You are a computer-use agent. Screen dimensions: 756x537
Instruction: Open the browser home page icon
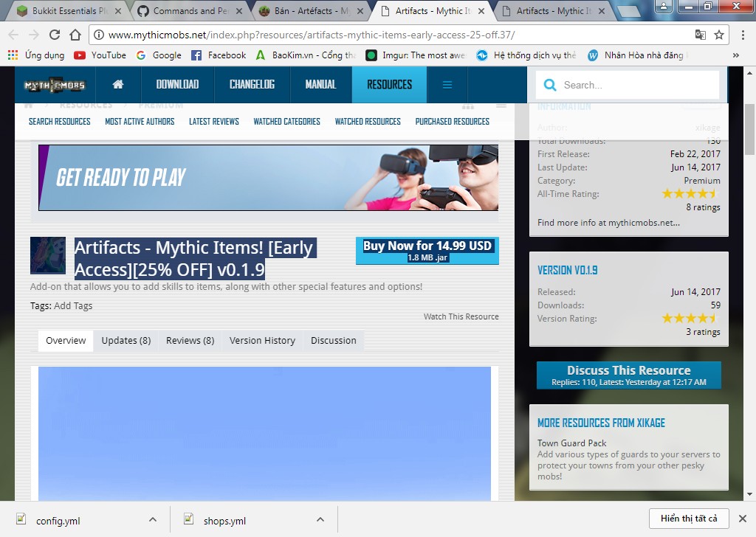(x=75, y=35)
